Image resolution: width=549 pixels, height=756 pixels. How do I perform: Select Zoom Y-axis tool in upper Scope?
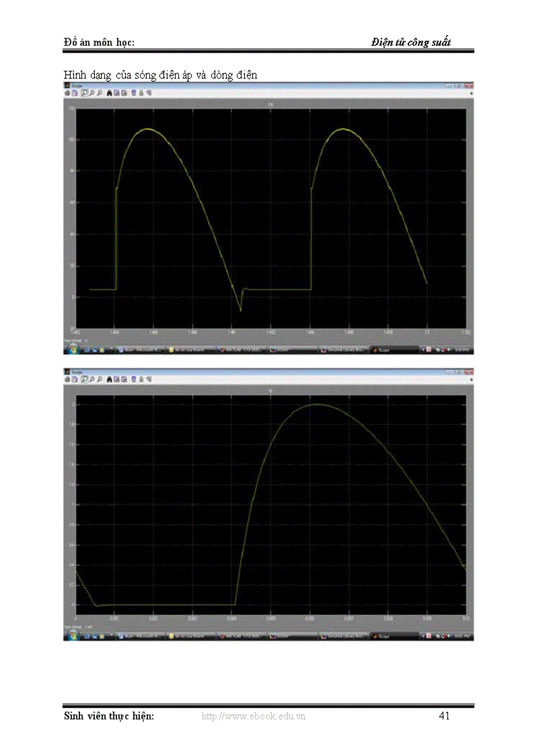click(x=100, y=95)
